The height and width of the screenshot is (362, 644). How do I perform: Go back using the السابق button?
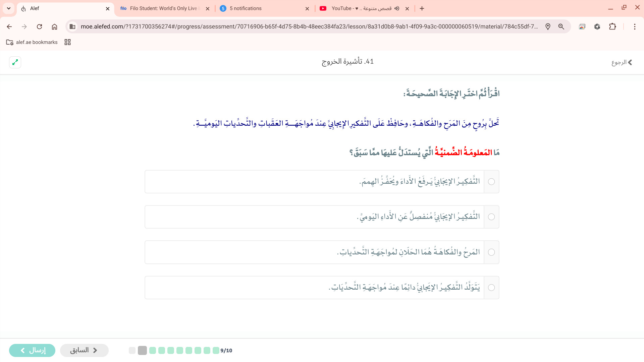click(x=84, y=350)
